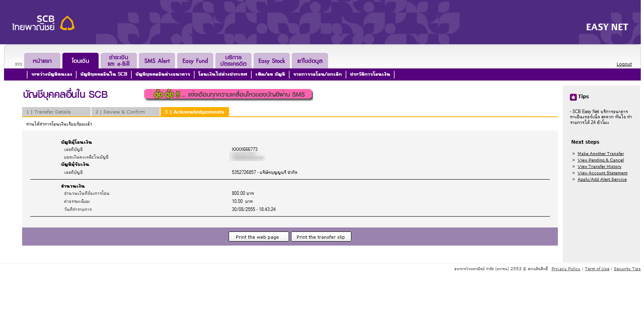The width and height of the screenshot is (644, 312).
Task: Select step 1 Transfer Details
Action: pyautogui.click(x=56, y=112)
